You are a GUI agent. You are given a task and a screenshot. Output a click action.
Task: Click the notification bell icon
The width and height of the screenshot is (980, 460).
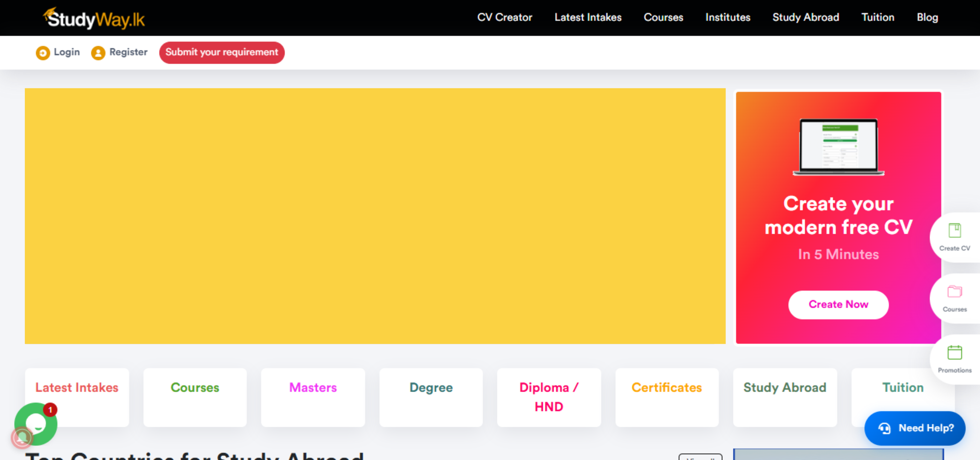(22, 438)
